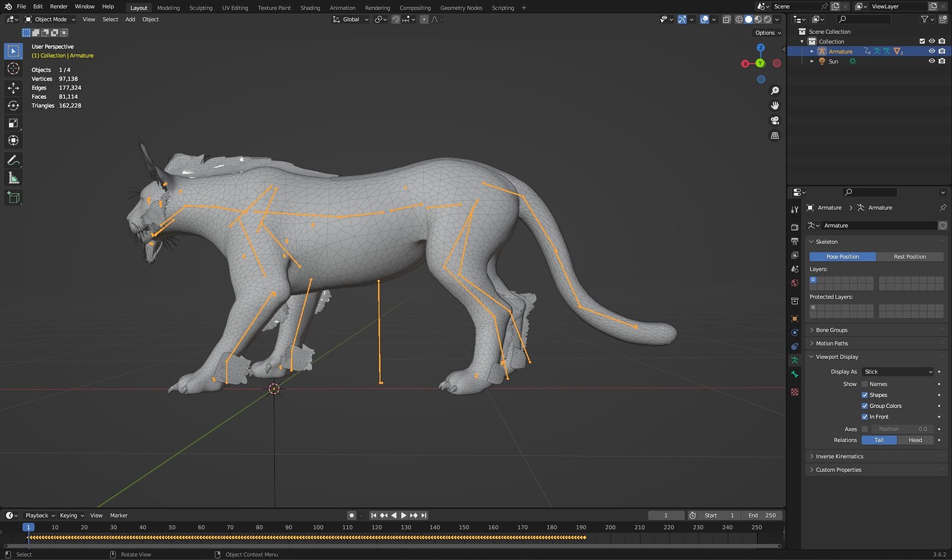952x560 pixels.
Task: Toggle the Names checkbox
Action: (x=864, y=384)
